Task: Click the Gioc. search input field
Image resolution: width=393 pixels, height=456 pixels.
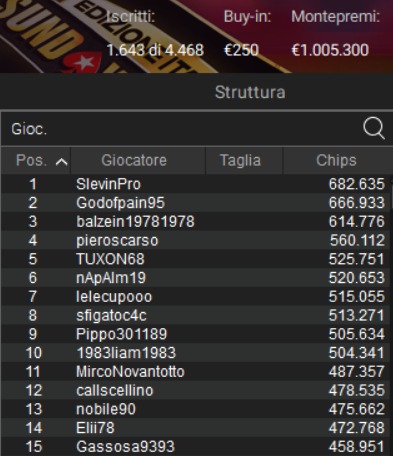Action: [182, 128]
